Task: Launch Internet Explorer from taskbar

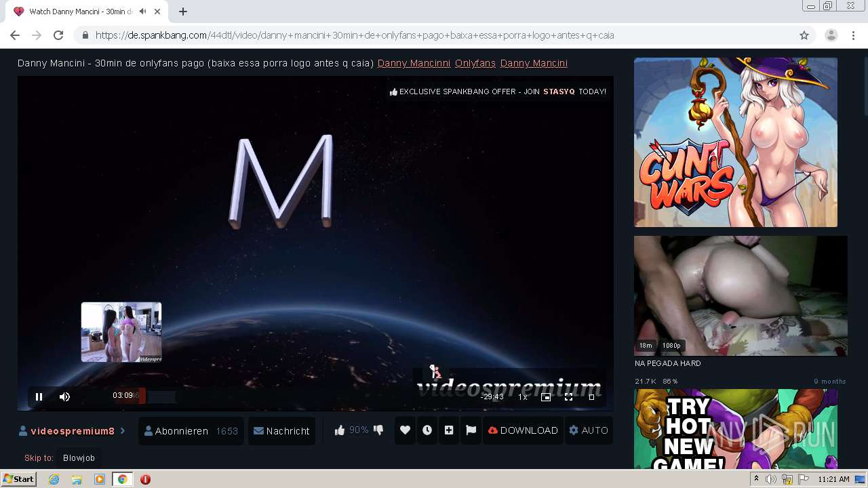Action: [x=54, y=479]
